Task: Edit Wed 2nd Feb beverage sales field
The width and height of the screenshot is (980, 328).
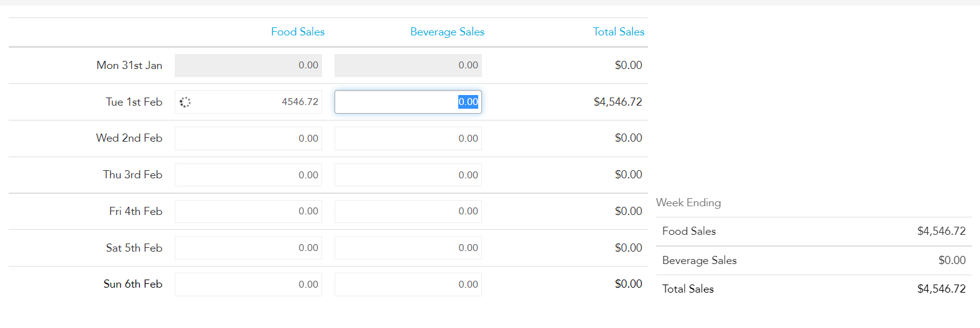Action: (408, 139)
